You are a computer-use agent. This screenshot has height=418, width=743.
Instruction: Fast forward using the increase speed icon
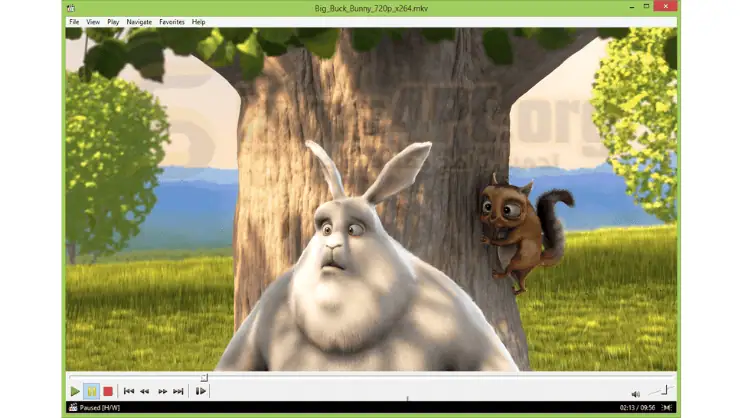click(162, 391)
